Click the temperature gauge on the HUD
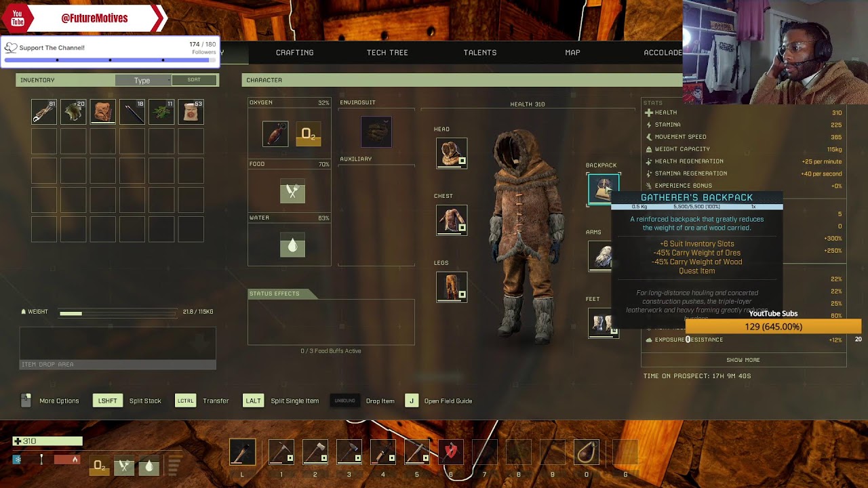Screen dimensions: 868x488 point(47,460)
